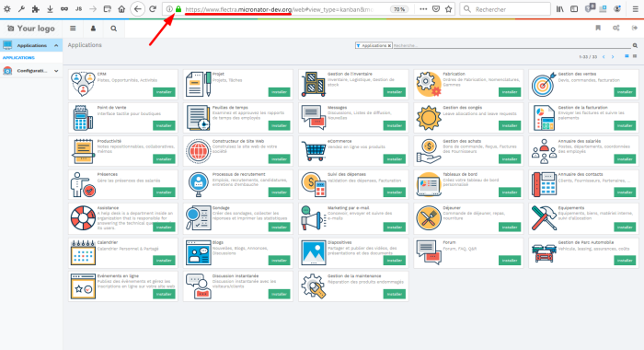Open the Feuilles de temps icon
The width and height of the screenshot is (644, 350).
point(199,118)
